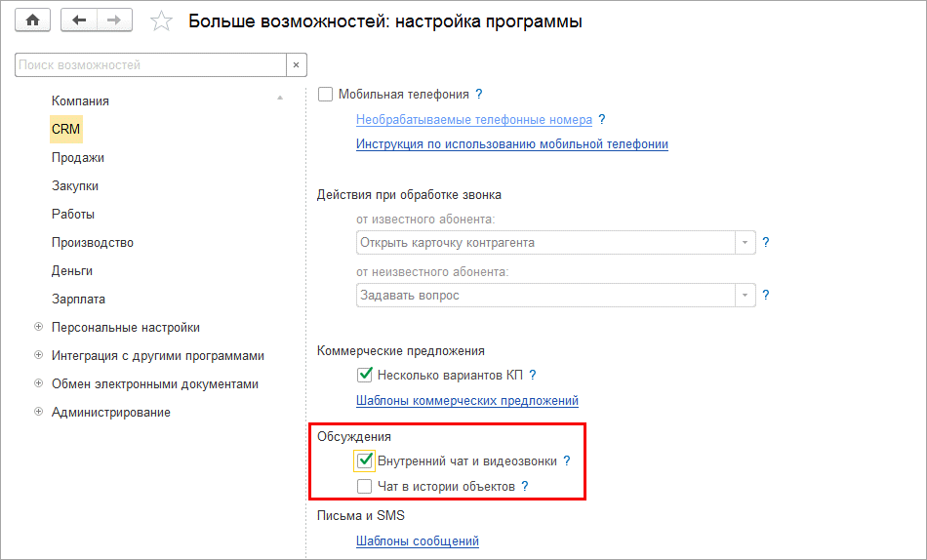The height and width of the screenshot is (560, 927).
Task: Open the unknown-caller action dropdown
Action: 746,295
